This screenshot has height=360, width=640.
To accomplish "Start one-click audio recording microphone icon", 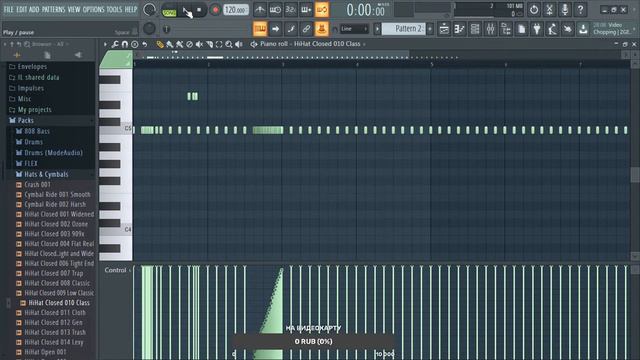I will coord(565,9).
